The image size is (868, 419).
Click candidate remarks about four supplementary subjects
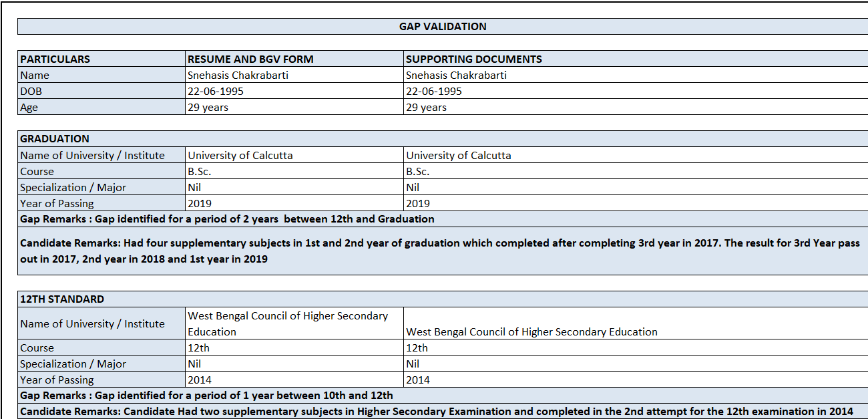[439, 251]
